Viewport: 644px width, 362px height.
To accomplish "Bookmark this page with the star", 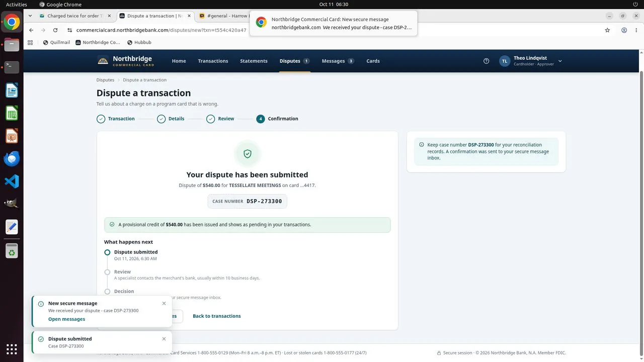I will pyautogui.click(x=607, y=30).
